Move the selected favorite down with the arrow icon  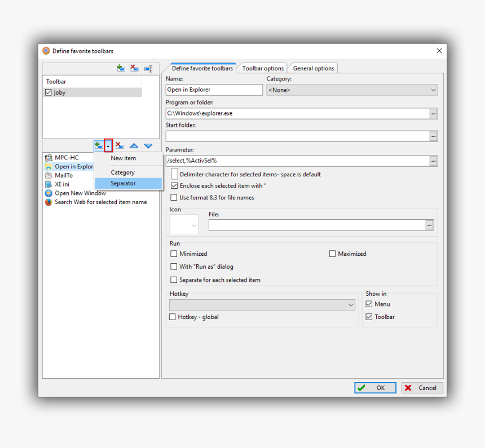tap(148, 145)
